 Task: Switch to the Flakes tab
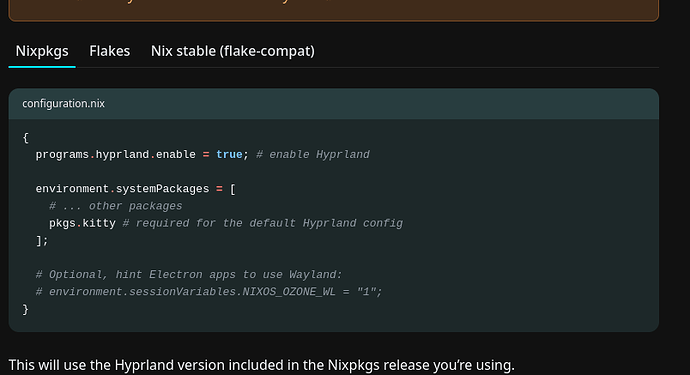click(110, 51)
